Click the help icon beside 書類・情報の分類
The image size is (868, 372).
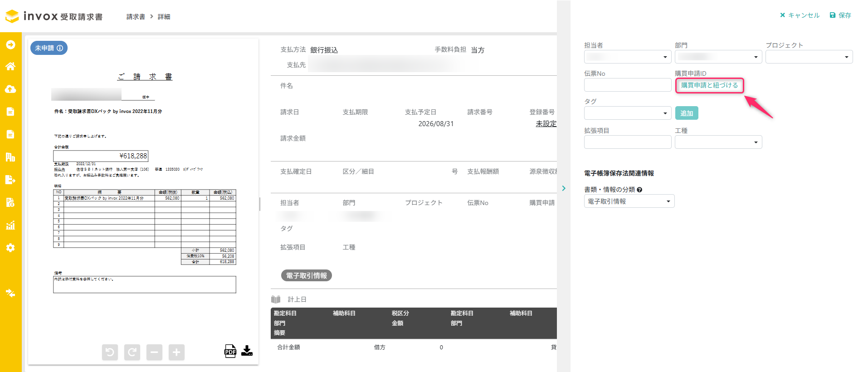[639, 190]
